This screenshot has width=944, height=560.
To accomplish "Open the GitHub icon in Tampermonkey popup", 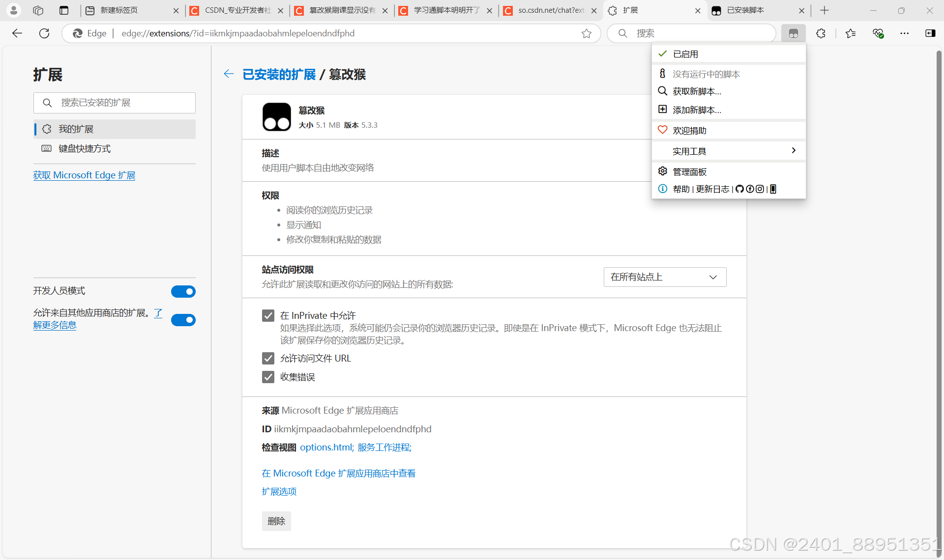I will (739, 189).
